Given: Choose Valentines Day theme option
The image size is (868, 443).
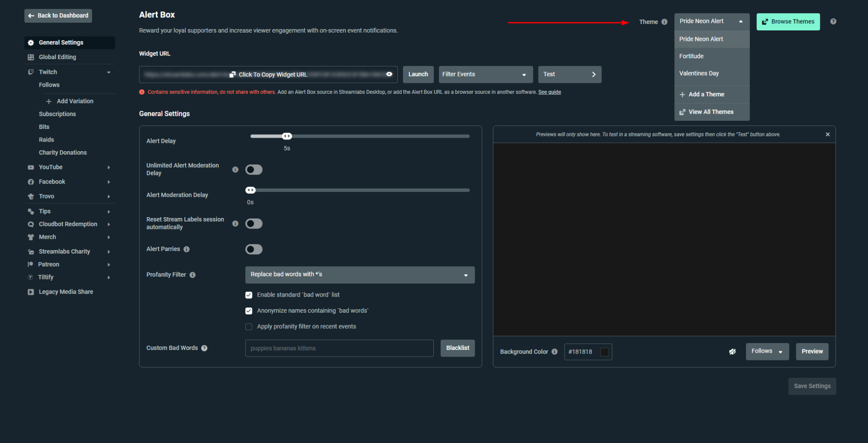Looking at the screenshot, I should click(x=699, y=73).
